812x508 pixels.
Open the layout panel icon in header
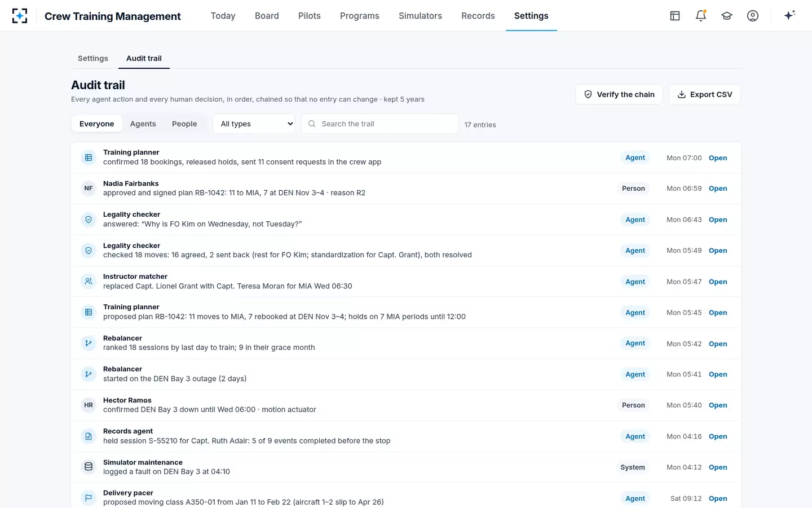[x=675, y=16]
